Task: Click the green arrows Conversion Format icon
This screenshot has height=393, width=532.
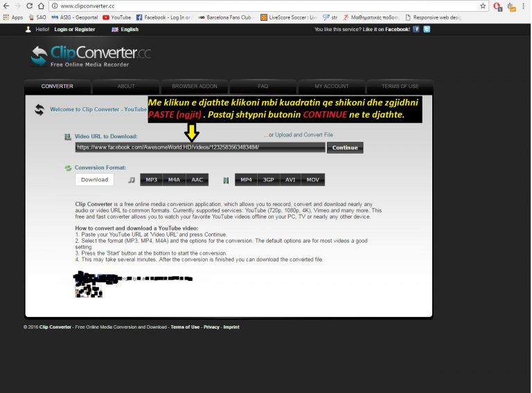Action: [x=68, y=168]
